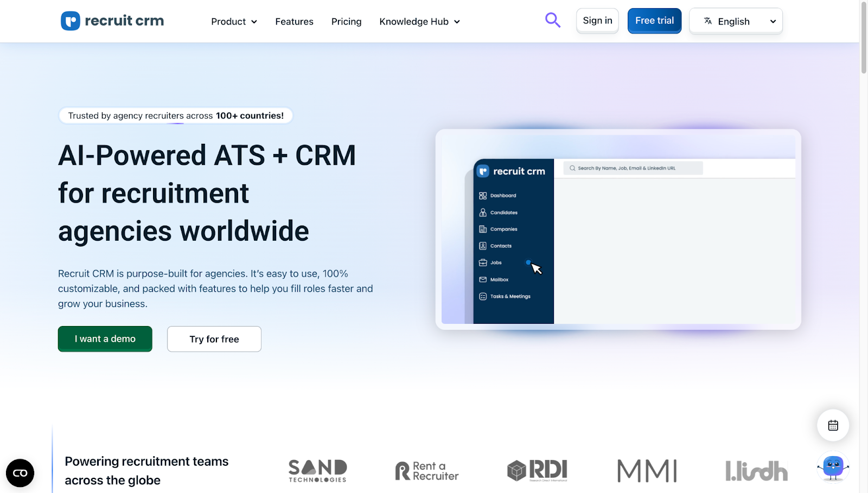Screen dimensions: 868x493
Task: Click the l.lindh logo
Action: coord(756,471)
